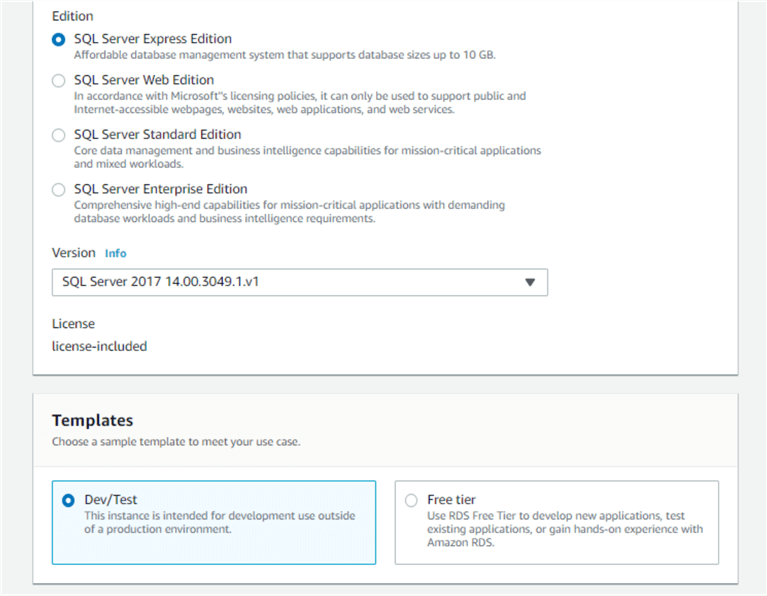Pick the SQL Server Standard Edition radio button
767x596 pixels.
59,134
